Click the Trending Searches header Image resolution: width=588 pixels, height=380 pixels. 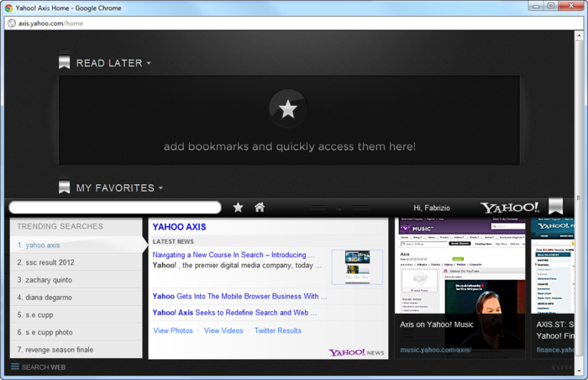pos(60,226)
